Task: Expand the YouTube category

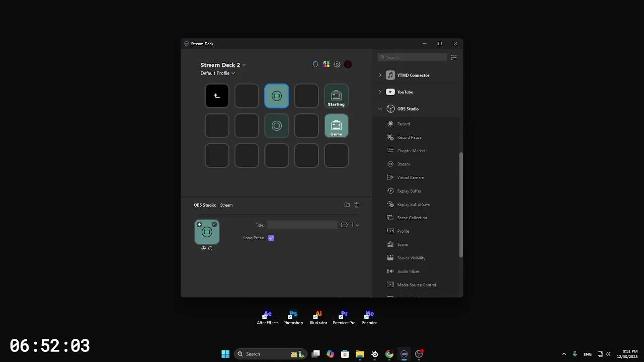Action: tap(380, 92)
